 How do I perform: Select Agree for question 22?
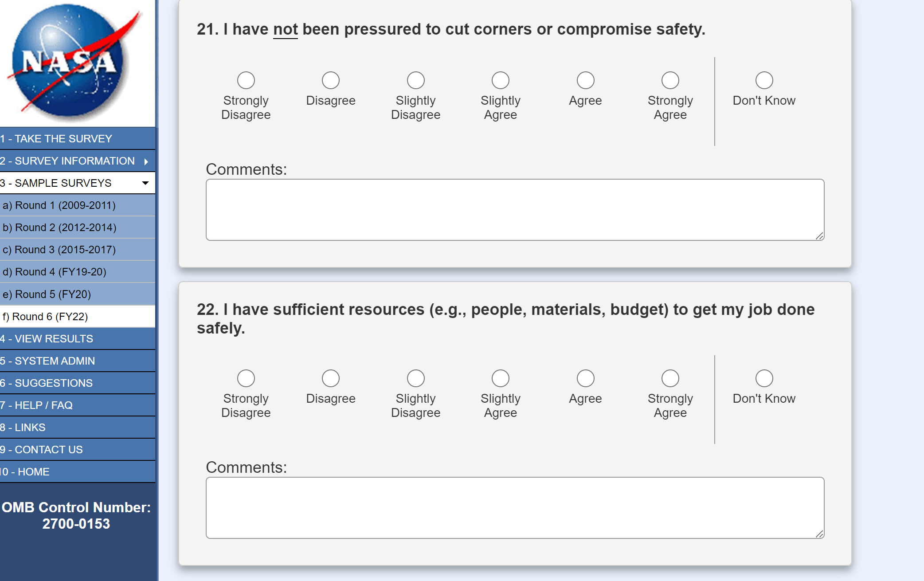[x=585, y=378]
